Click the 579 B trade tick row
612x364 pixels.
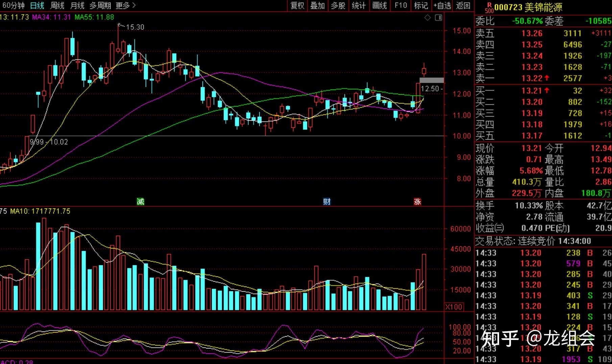click(543, 263)
